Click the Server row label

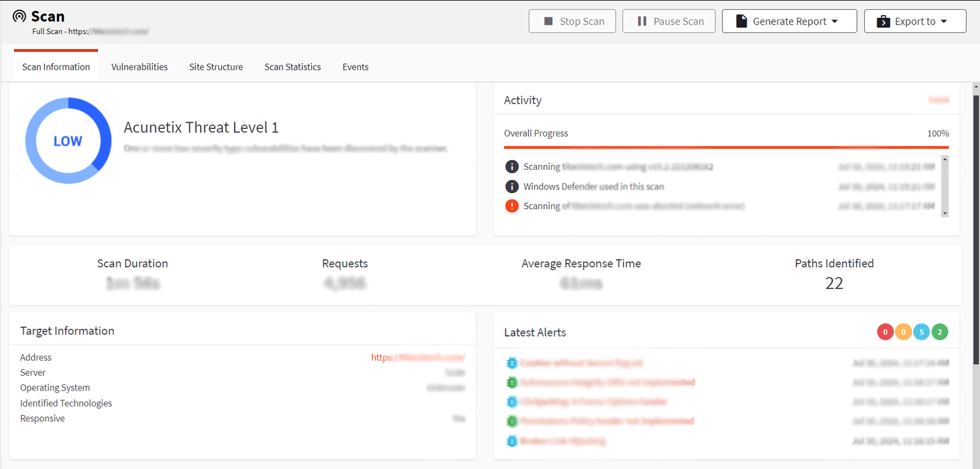33,373
